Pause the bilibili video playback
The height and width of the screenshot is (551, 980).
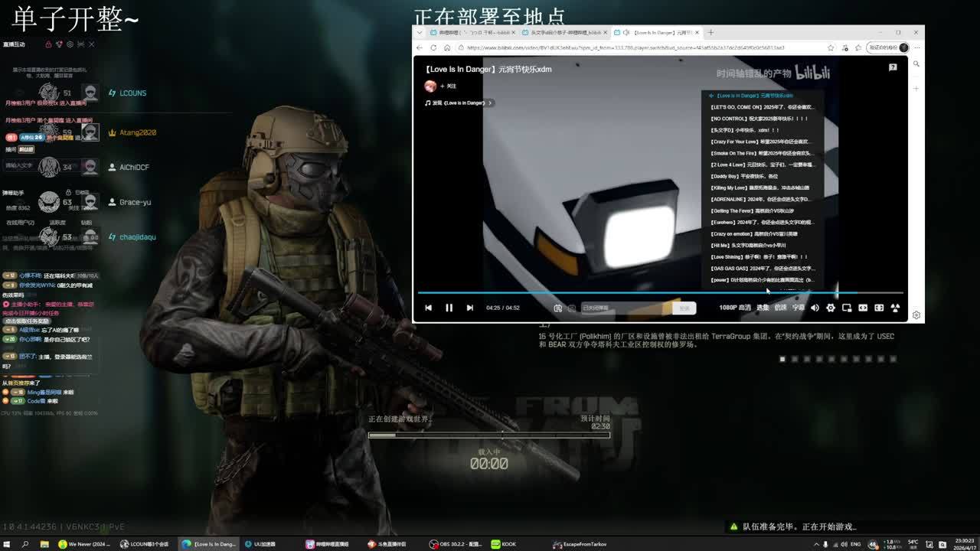(449, 308)
